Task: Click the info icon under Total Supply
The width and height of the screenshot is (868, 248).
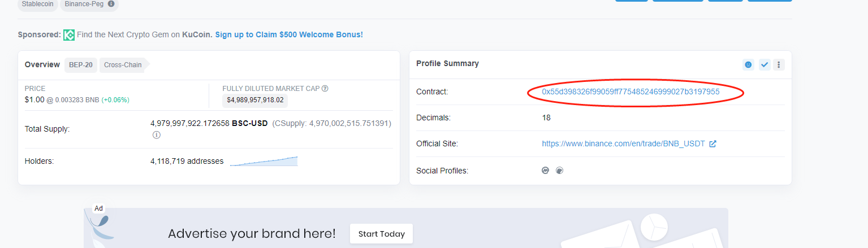Action: pyautogui.click(x=157, y=135)
